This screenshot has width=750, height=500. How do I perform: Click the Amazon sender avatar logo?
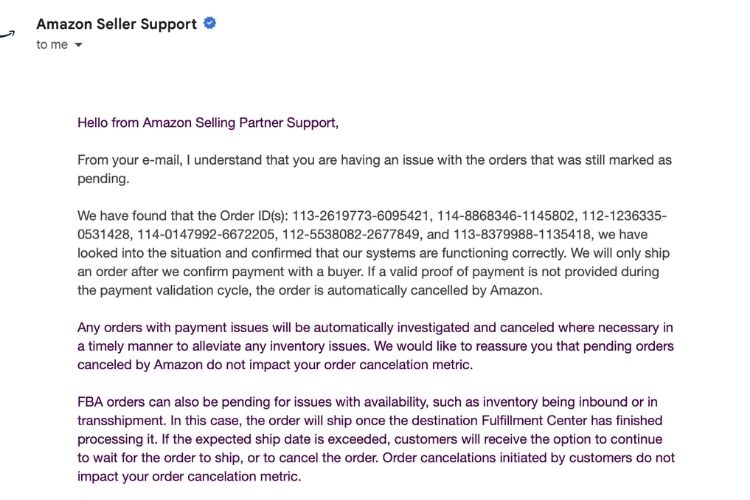click(8, 32)
